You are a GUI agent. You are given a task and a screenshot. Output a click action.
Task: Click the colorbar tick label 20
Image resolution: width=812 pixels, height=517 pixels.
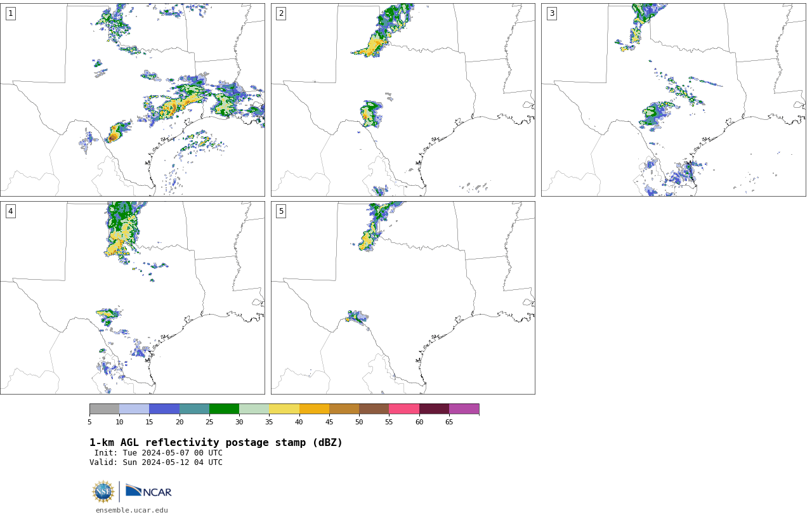pyautogui.click(x=180, y=422)
